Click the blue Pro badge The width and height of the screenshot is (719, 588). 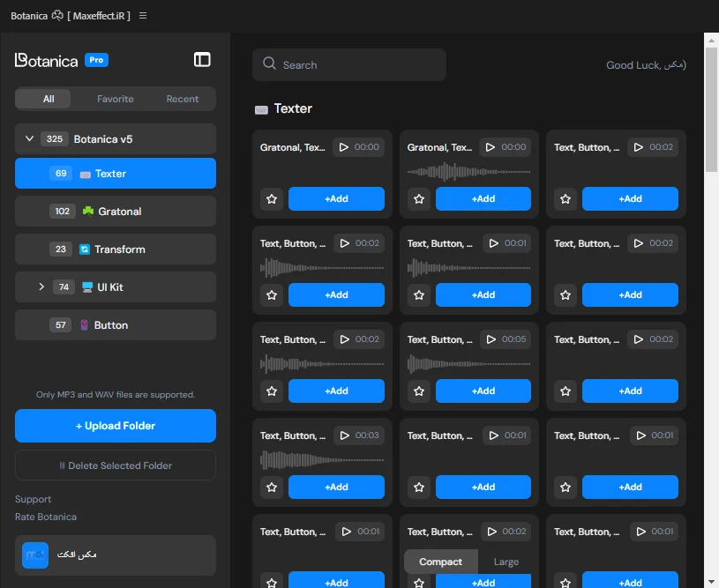click(96, 60)
